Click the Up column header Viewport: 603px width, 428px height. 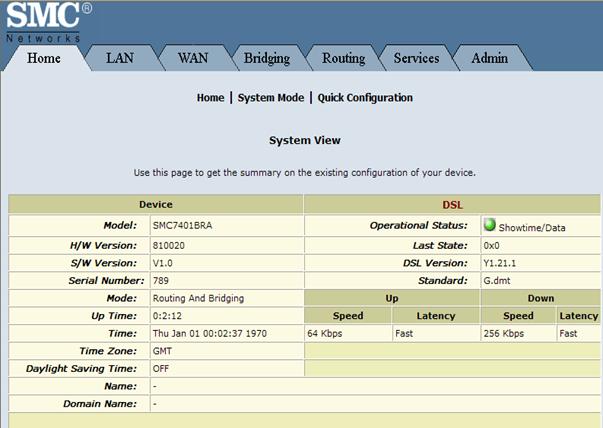pos(392,298)
